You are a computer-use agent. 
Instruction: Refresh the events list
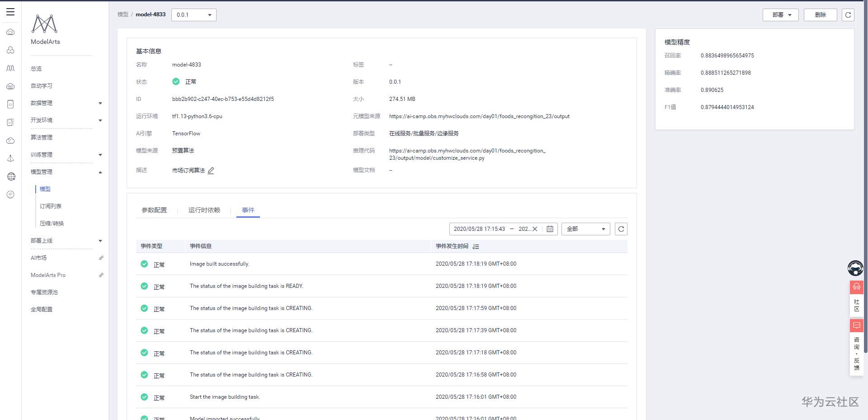point(621,229)
